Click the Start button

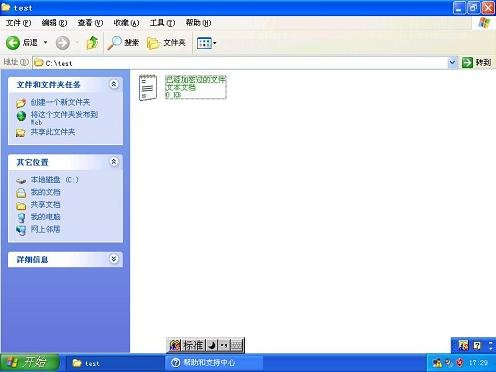coord(29,362)
